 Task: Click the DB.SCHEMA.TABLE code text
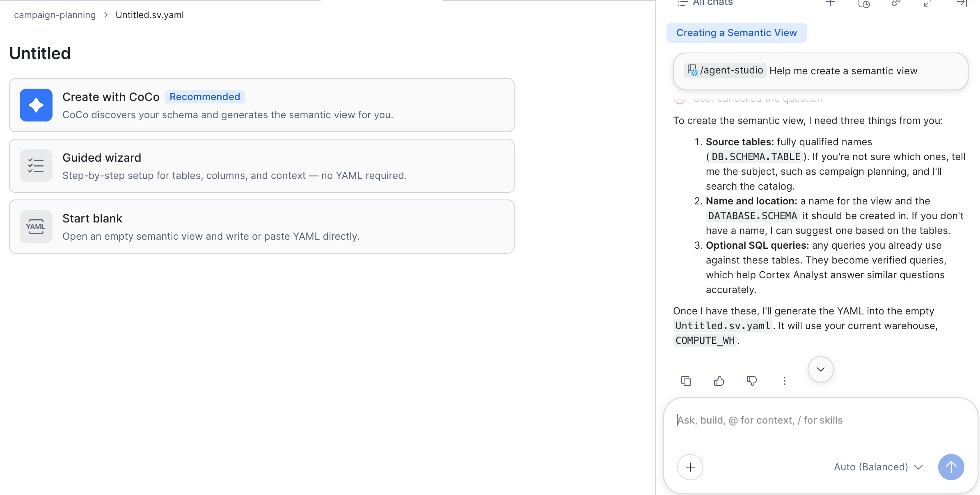(x=756, y=157)
